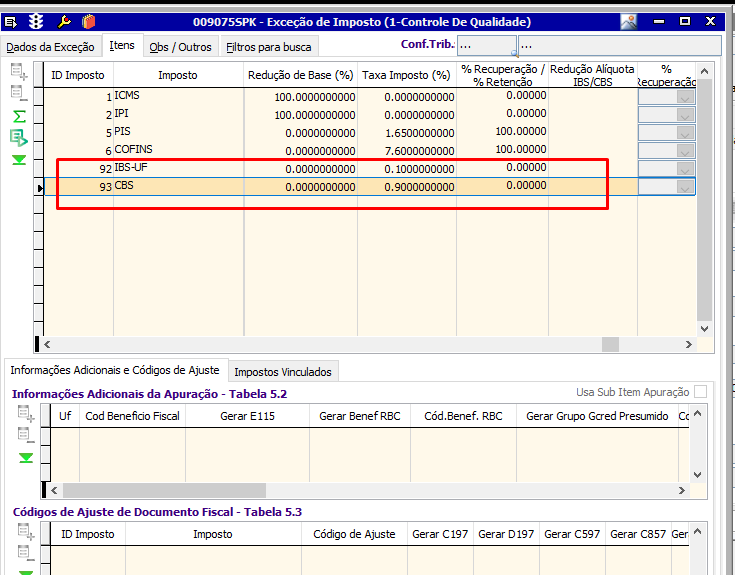The height and width of the screenshot is (575, 735).
Task: Expand % Recuperação dropdown in CBS row
Action: [685, 187]
